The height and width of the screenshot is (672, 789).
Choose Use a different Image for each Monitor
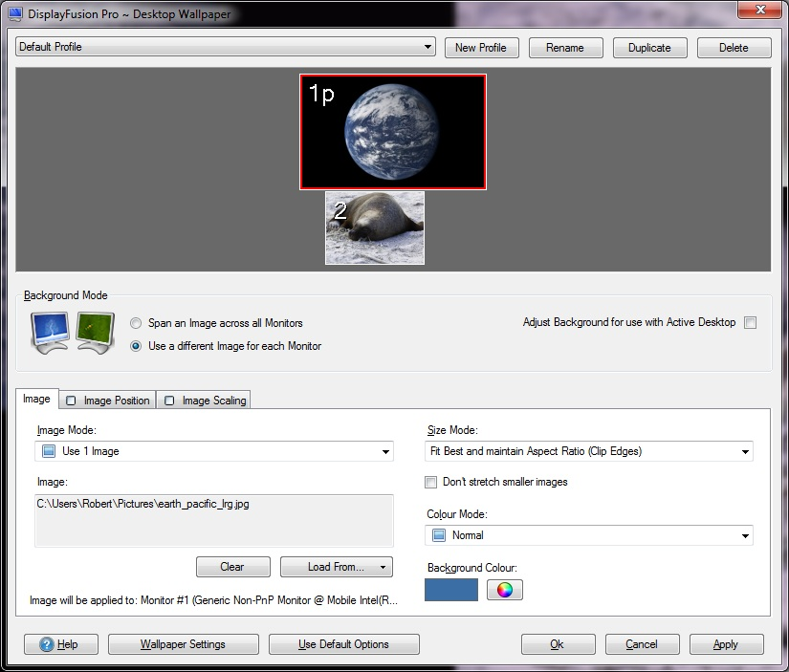pos(136,346)
